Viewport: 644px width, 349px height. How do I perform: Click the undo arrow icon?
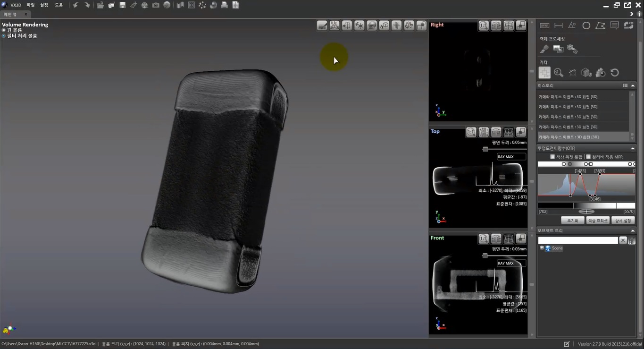tap(75, 5)
